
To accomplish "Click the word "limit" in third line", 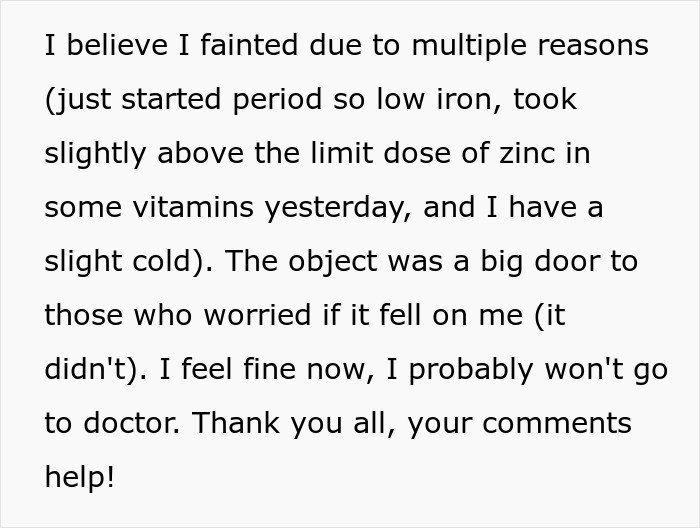I will pos(342,153).
